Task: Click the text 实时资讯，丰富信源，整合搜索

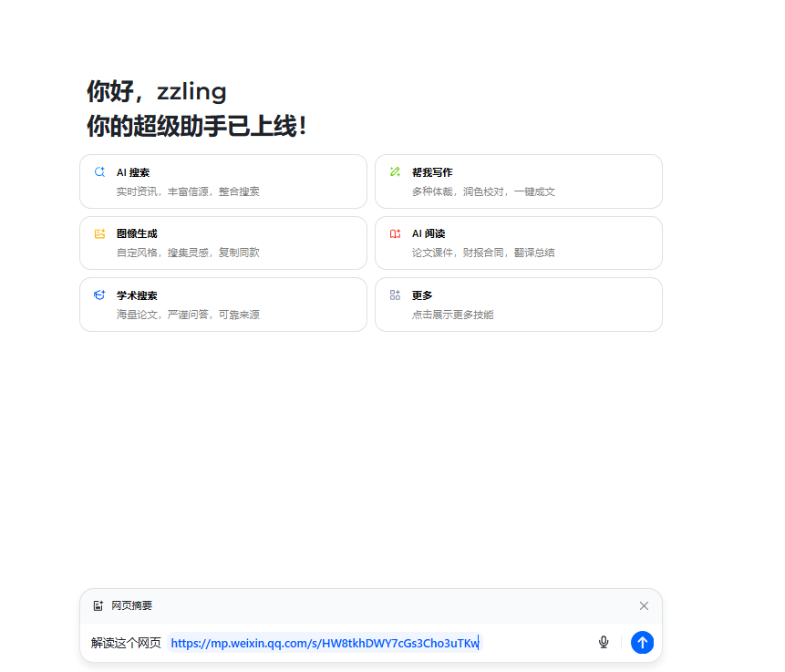Action: (x=188, y=191)
